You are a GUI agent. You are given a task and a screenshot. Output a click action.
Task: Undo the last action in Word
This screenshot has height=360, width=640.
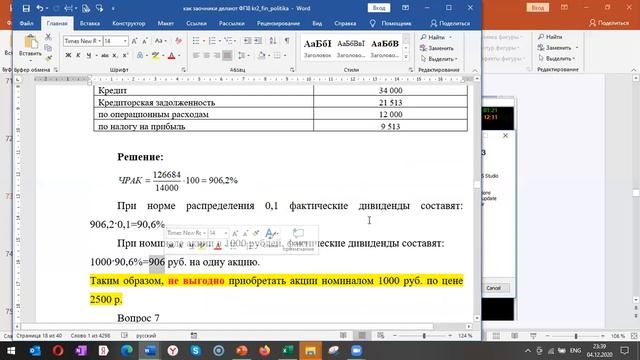pyautogui.click(x=40, y=8)
